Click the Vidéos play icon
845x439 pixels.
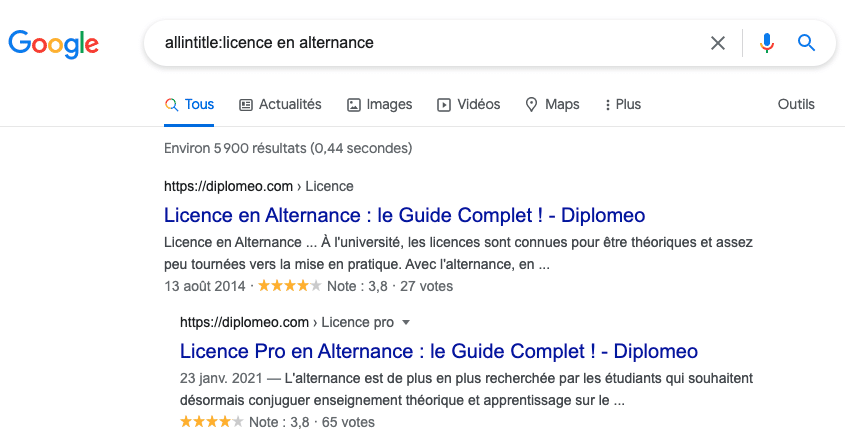[445, 105]
